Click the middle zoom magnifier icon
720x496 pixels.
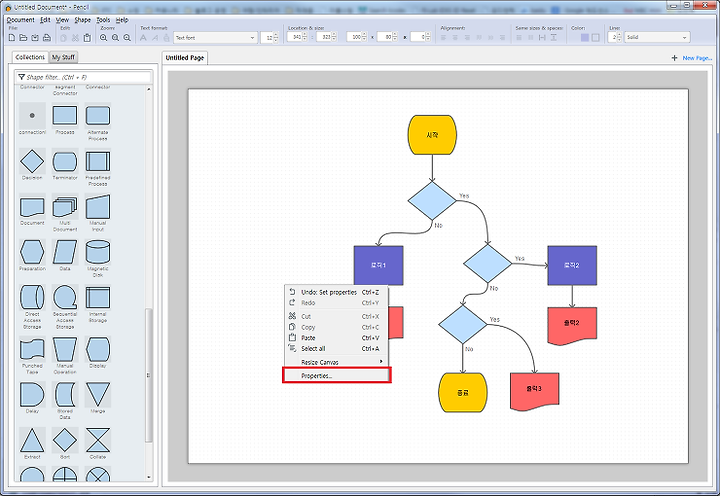pyautogui.click(x=115, y=38)
